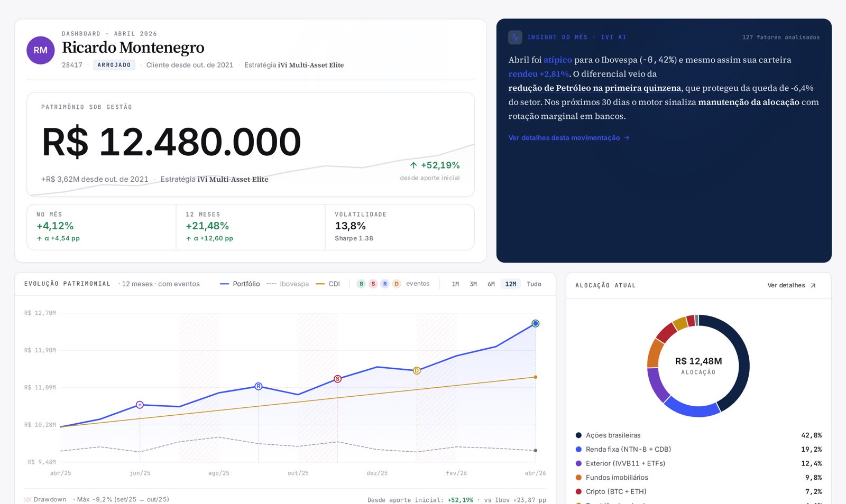Screen dimensions: 846x504
Task: Click the final portfolio point at abr/26
Action: [x=536, y=323]
